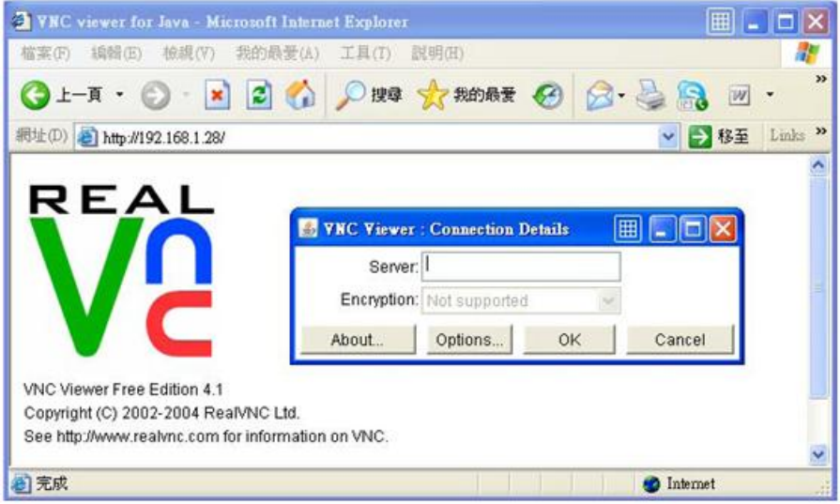The height and width of the screenshot is (504, 840).
Task: Go back with the green Back arrow
Action: pos(35,96)
